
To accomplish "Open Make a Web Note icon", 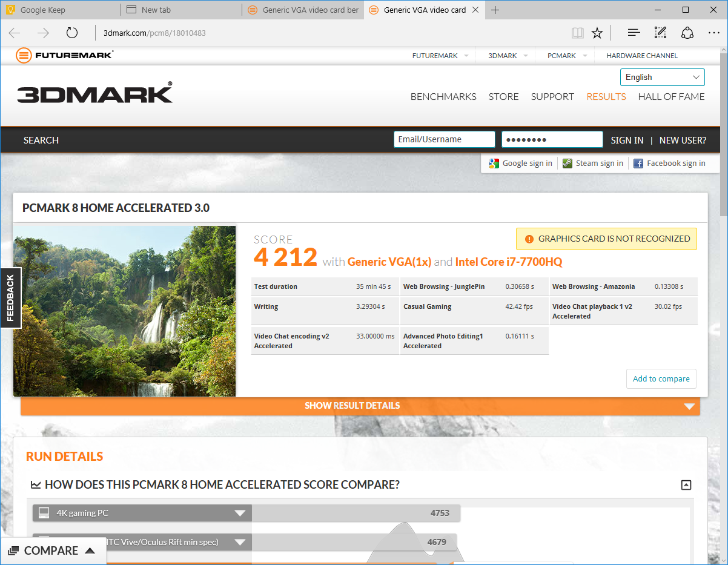I will click(x=661, y=33).
